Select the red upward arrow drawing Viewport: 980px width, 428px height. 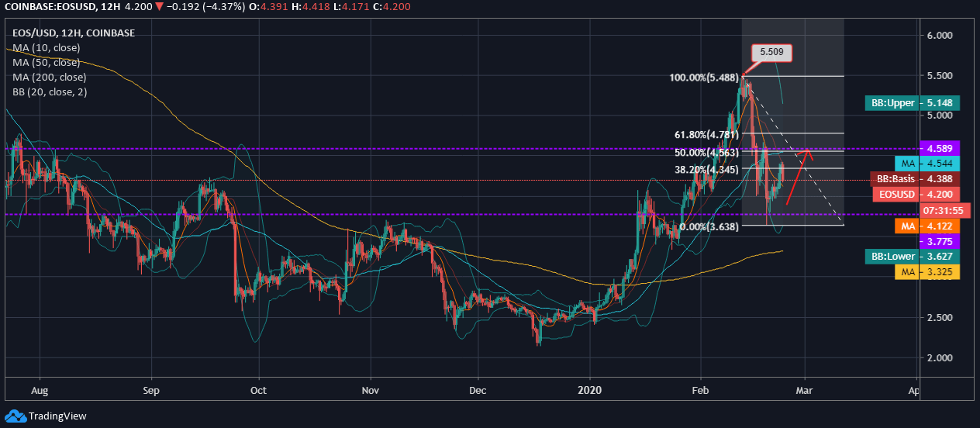(798, 177)
